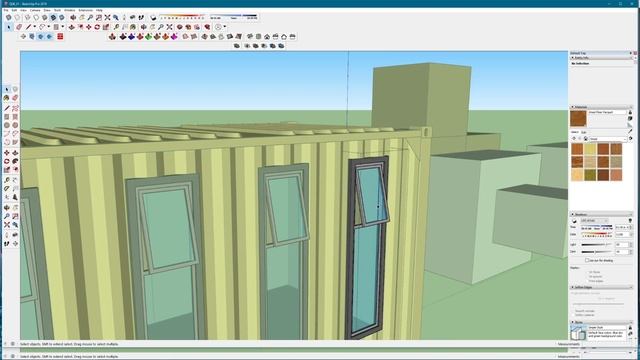Open the Extensions menu
The height and width of the screenshot is (360, 640).
point(85,10)
